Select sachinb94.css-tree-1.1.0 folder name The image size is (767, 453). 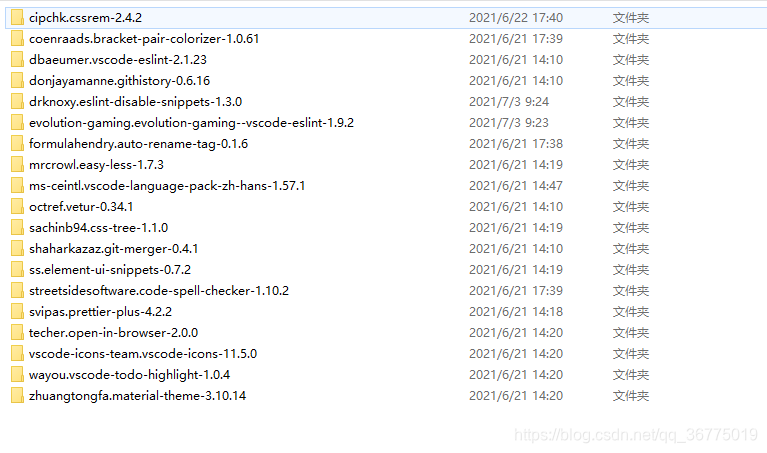(x=98, y=228)
